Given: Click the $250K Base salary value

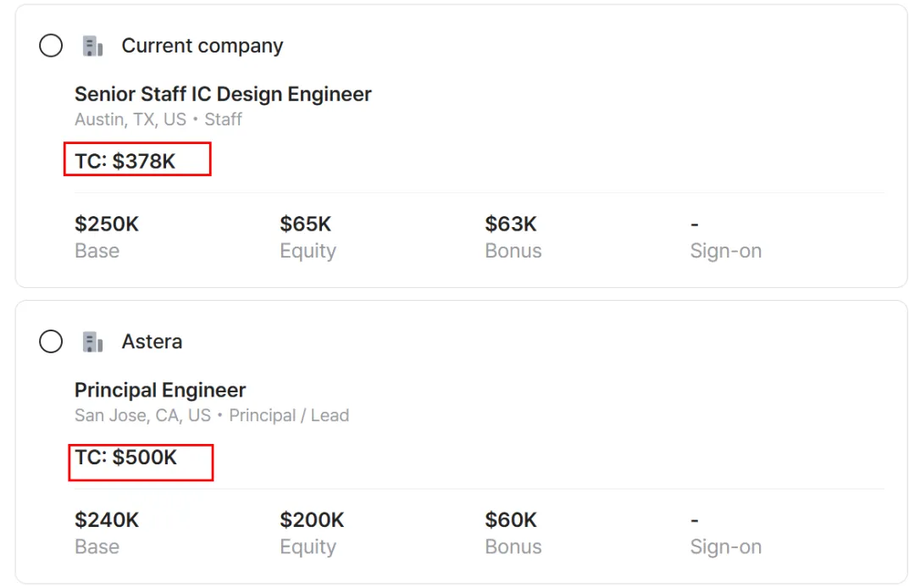Looking at the screenshot, I should coord(107,225).
